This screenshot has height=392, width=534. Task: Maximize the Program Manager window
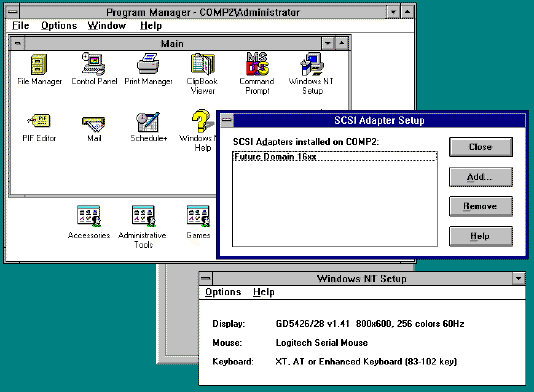pyautogui.click(x=407, y=12)
